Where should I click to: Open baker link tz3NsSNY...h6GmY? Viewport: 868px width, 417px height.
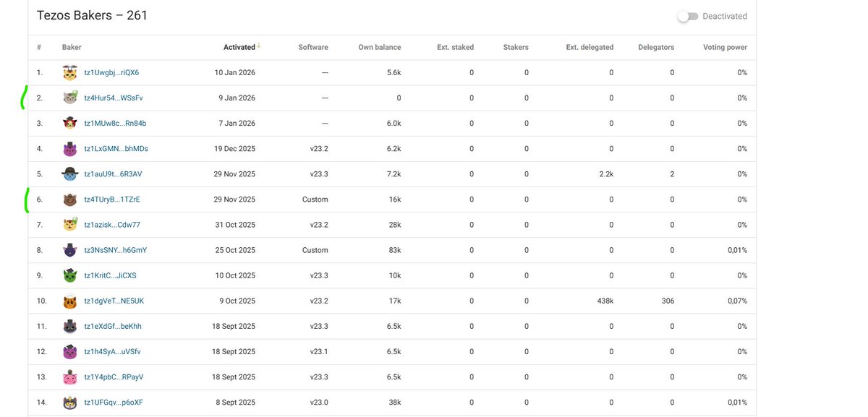[115, 250]
